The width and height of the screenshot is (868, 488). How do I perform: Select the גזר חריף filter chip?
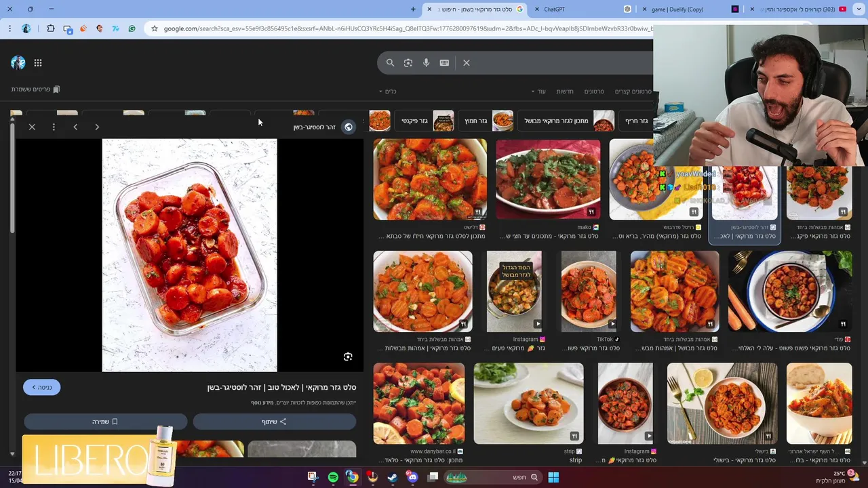point(635,121)
